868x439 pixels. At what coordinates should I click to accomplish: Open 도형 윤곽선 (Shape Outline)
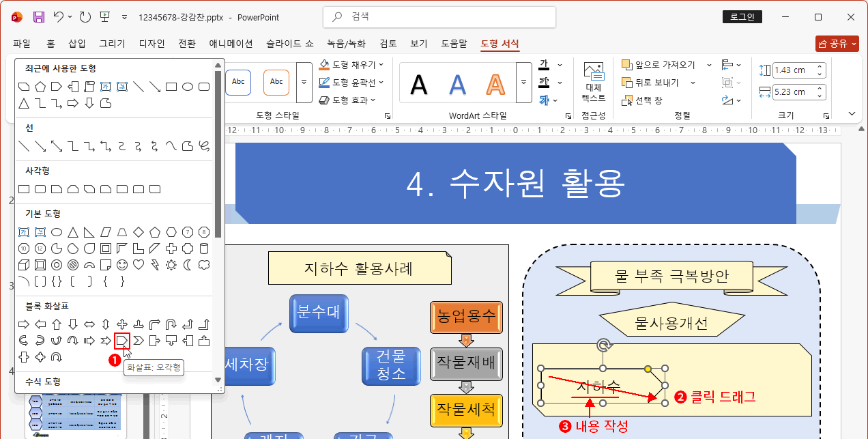point(352,81)
